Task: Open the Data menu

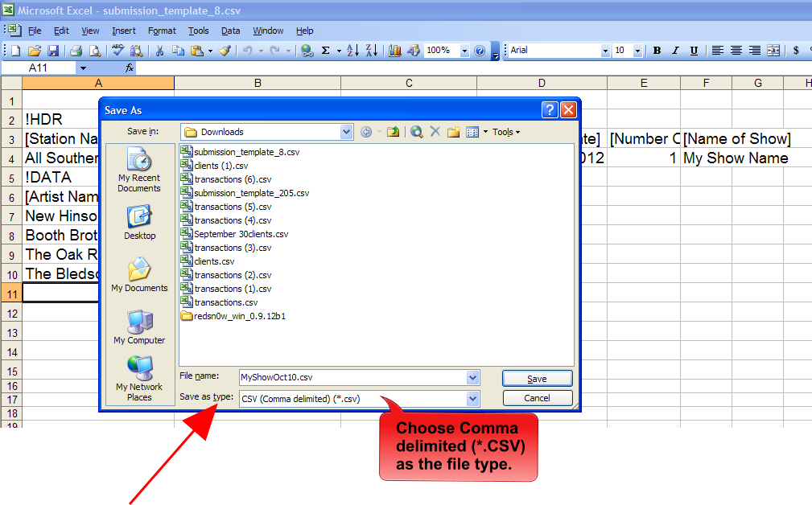Action: pos(230,31)
